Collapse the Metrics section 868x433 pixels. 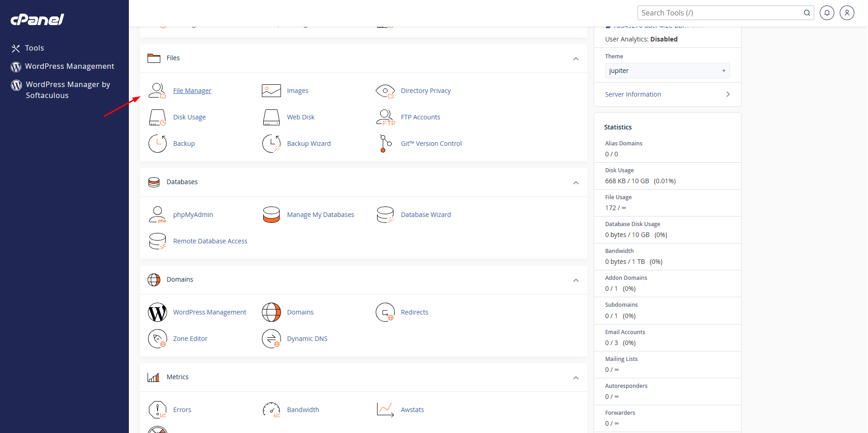(x=576, y=377)
